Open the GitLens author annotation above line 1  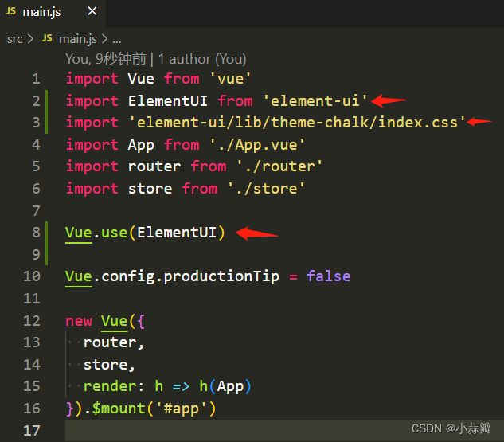[106, 59]
